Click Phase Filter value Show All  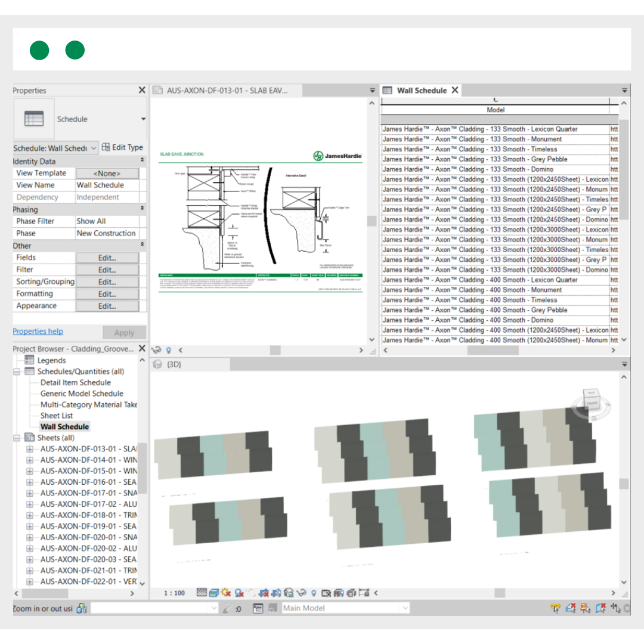coord(107,221)
